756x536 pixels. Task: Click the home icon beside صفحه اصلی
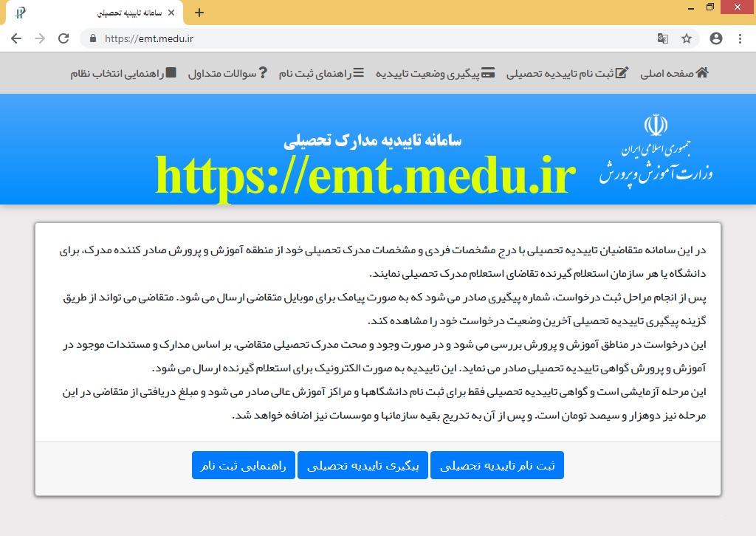click(702, 72)
